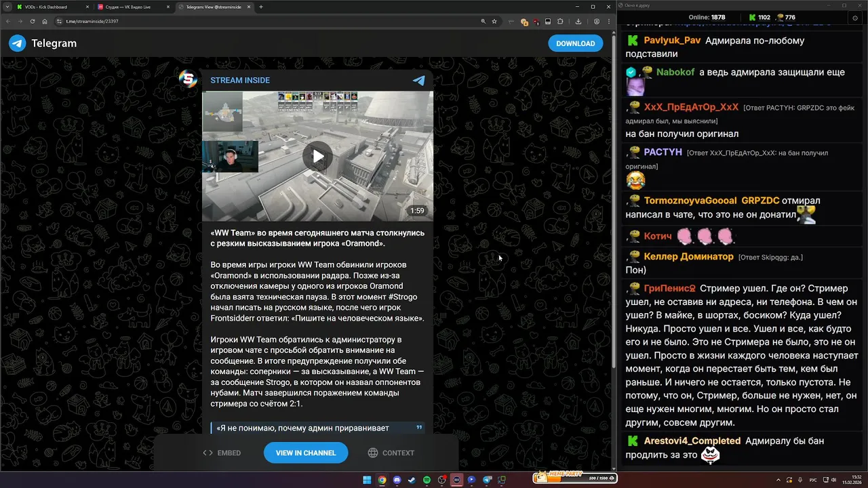Open the Chrome three-dot menu
868x488 pixels.
coord(608,21)
